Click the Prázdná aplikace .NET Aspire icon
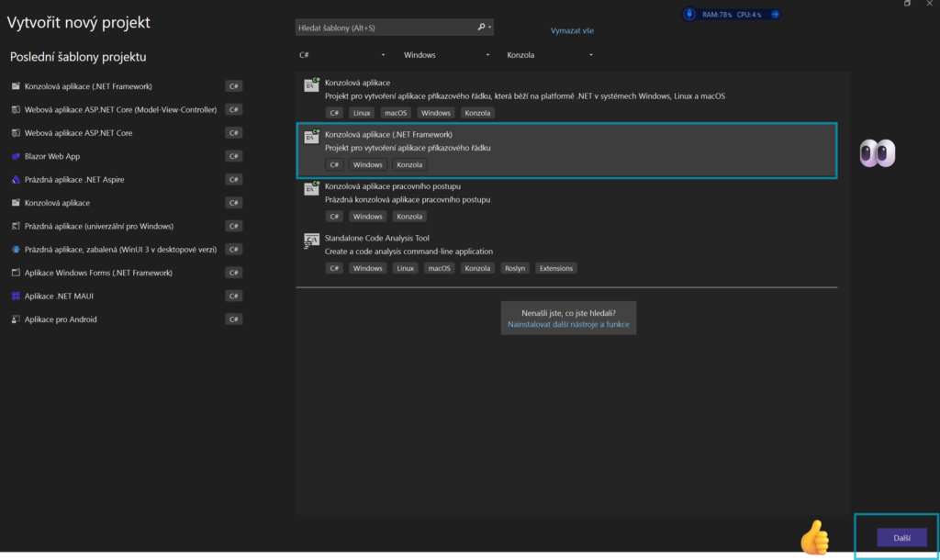The height and width of the screenshot is (560, 940). [x=16, y=180]
